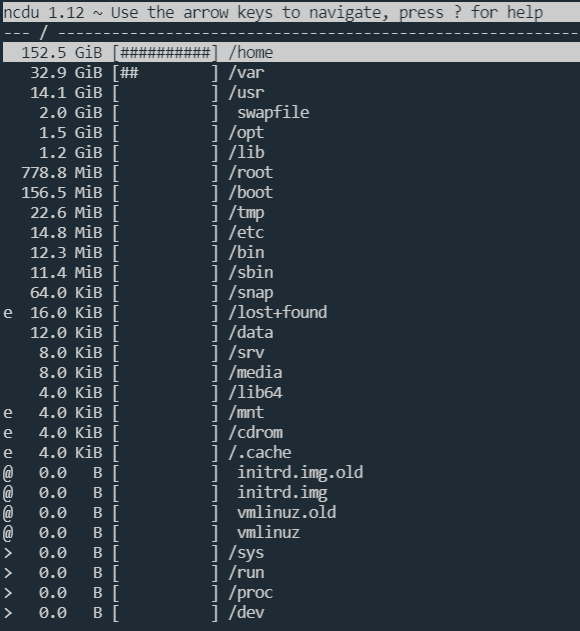
Task: Click the '>' flag next to /dev
Action: click(8, 613)
